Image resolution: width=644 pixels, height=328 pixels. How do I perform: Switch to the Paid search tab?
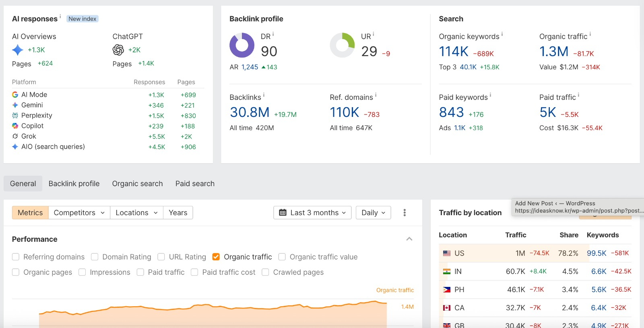(x=195, y=184)
